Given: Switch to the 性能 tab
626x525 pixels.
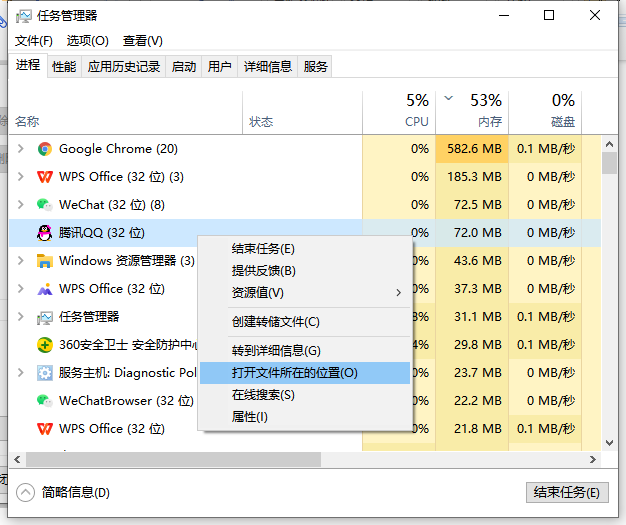Looking at the screenshot, I should point(64,67).
